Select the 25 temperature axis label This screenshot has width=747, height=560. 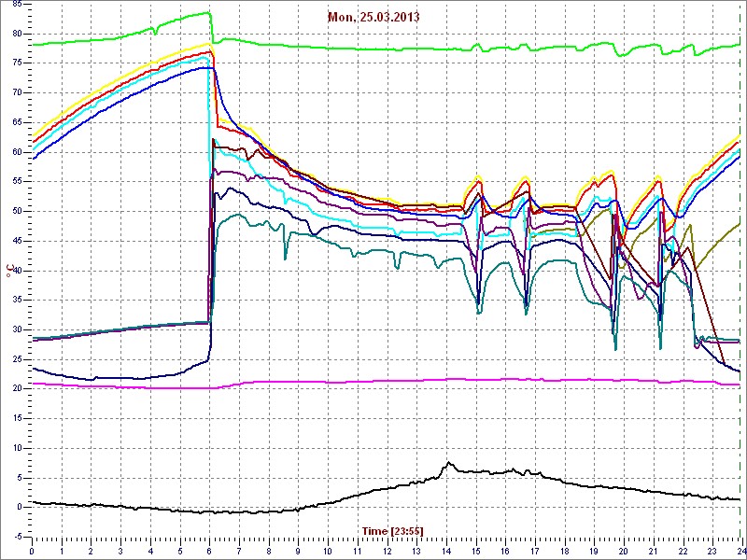(x=17, y=359)
